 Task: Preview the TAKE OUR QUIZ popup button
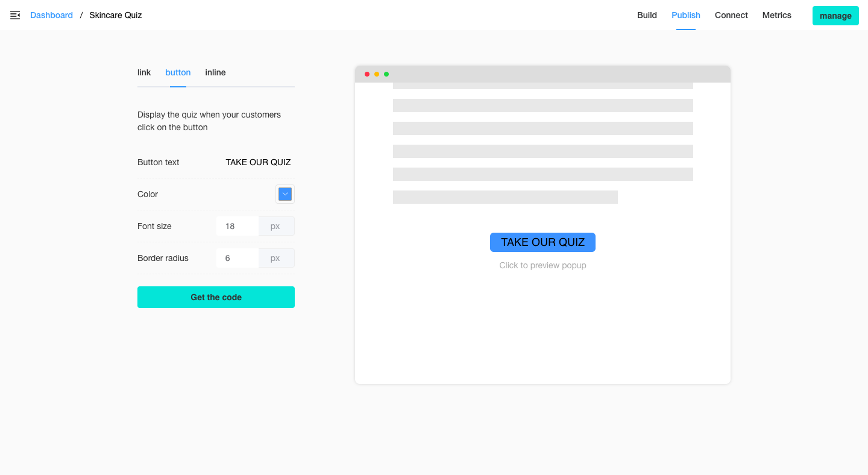coord(542,242)
